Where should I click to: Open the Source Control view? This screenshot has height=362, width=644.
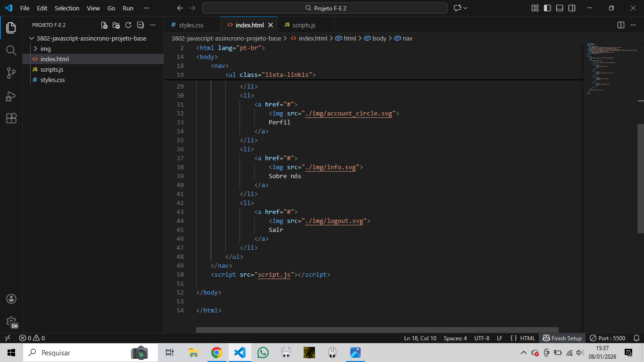pyautogui.click(x=11, y=73)
